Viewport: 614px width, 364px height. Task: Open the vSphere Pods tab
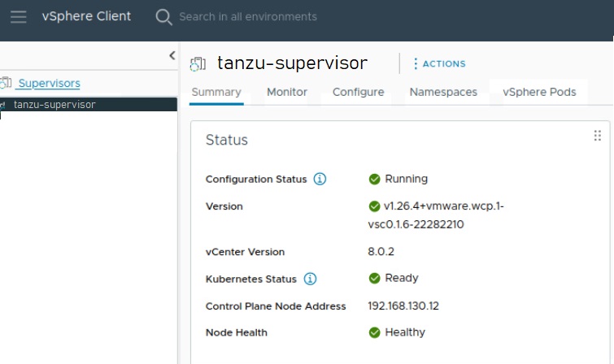point(539,92)
